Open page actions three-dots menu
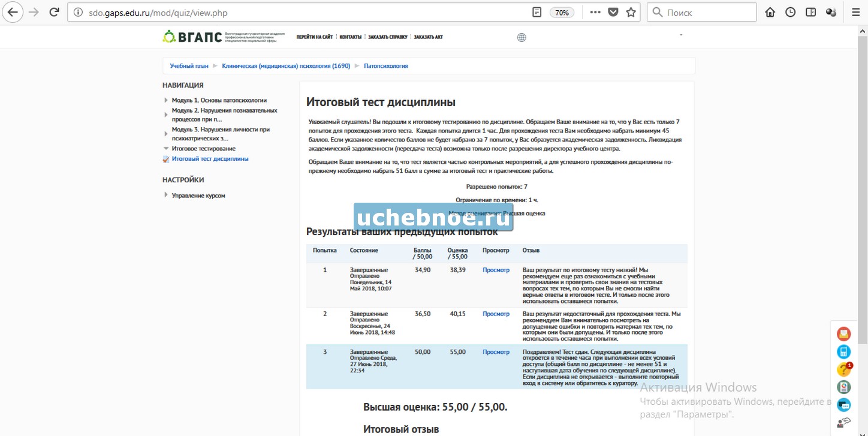868x436 pixels. tap(595, 12)
